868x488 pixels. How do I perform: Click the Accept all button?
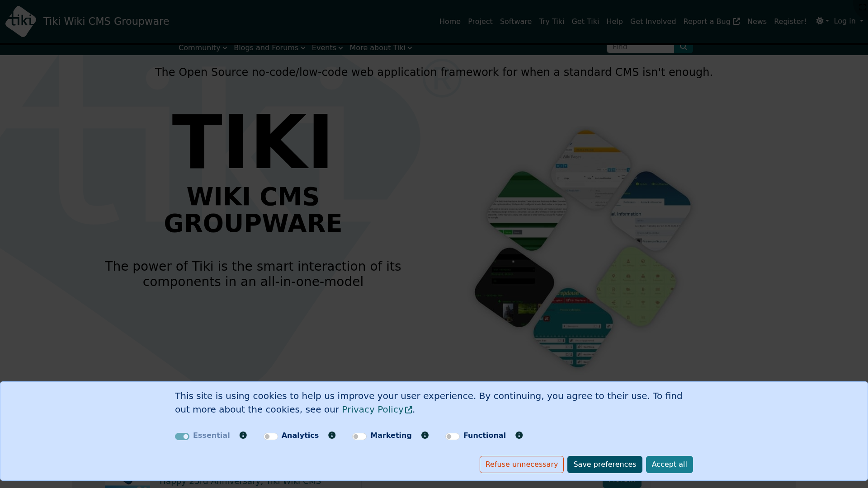[669, 464]
